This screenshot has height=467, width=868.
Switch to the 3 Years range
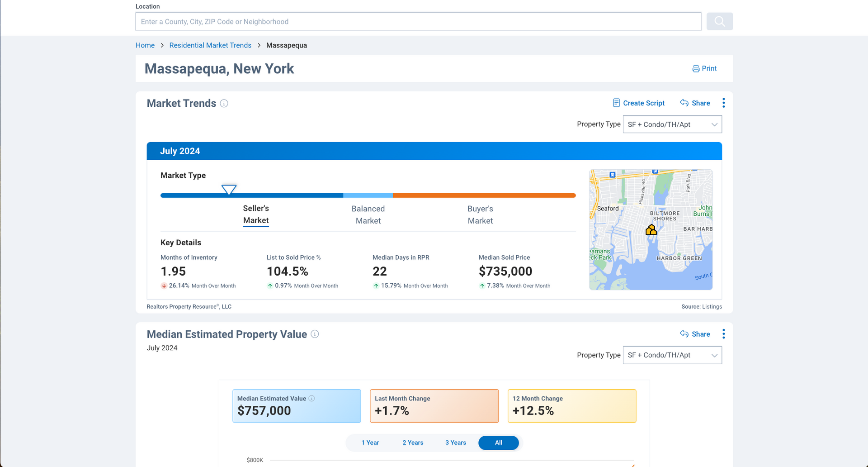tap(456, 443)
